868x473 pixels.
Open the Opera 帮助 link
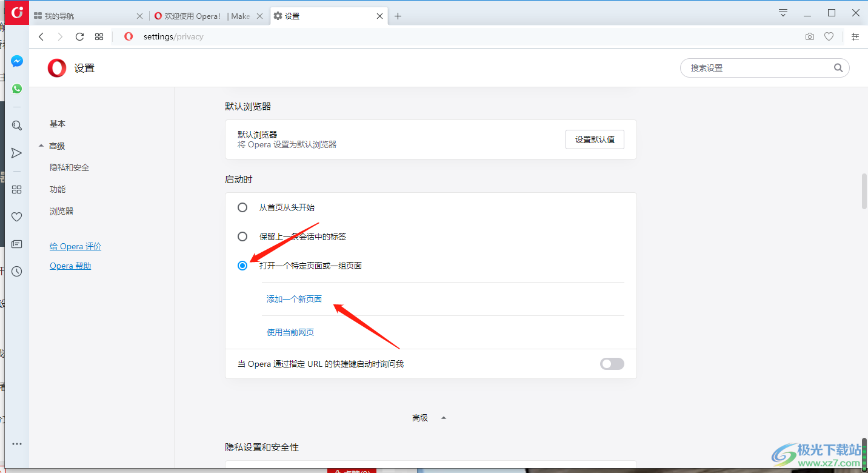click(x=70, y=266)
